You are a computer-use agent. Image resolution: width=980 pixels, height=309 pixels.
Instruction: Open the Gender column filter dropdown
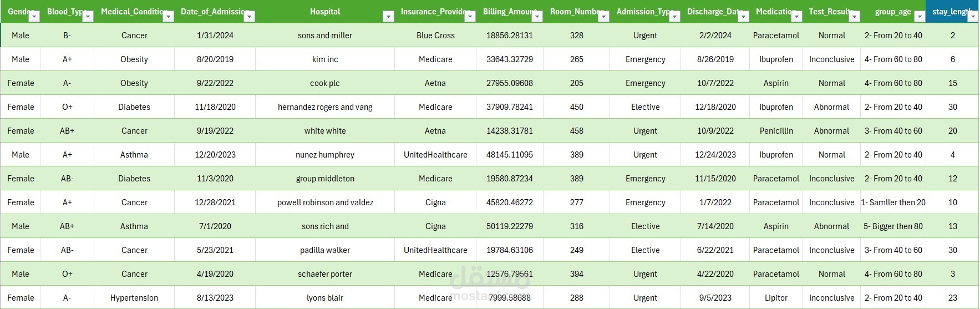(x=34, y=17)
